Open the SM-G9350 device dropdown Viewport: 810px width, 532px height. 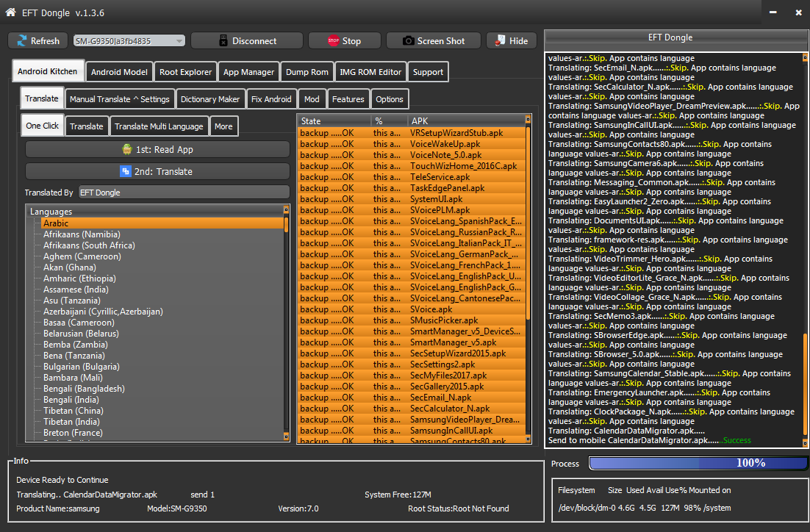coord(129,41)
